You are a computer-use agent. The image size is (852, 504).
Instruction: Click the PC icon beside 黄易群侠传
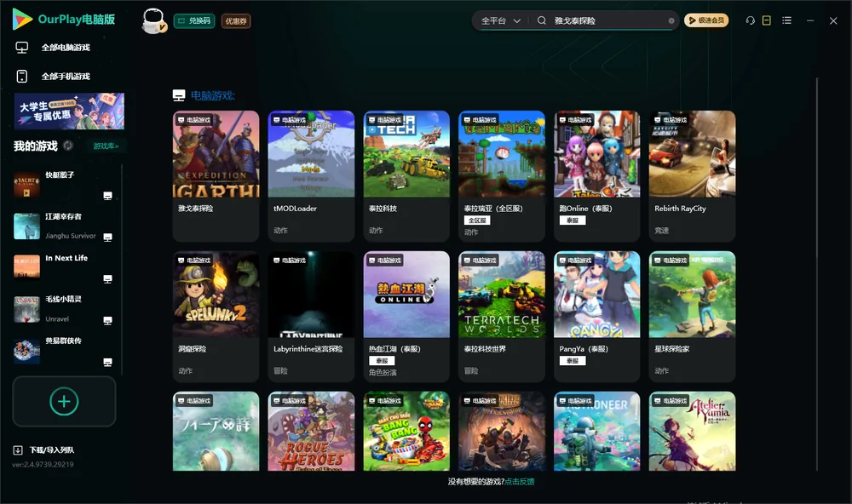107,363
